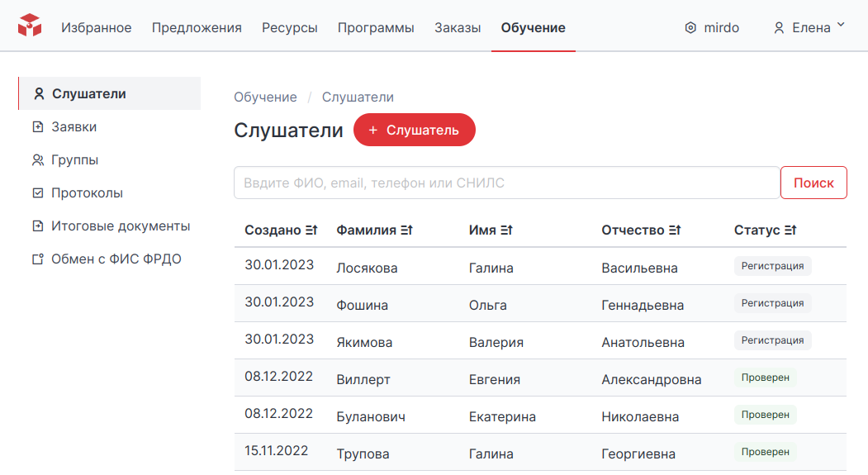Click the Итоговые документы icon

coord(37,226)
